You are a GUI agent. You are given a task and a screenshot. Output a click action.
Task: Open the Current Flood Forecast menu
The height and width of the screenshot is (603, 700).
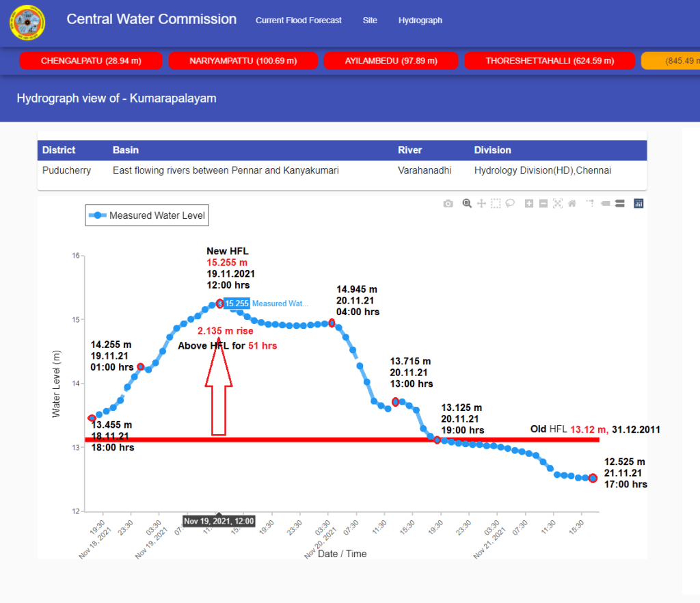299,21
